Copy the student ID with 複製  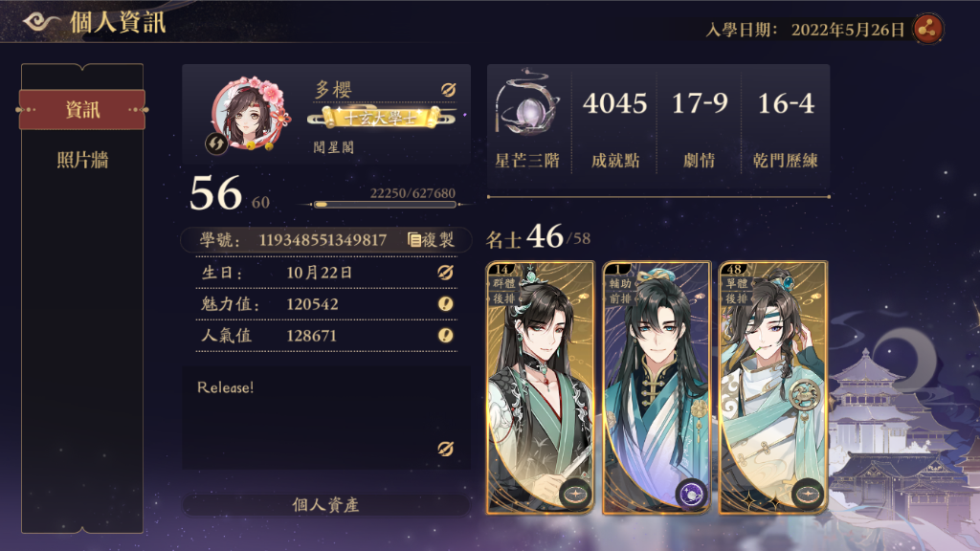click(431, 240)
